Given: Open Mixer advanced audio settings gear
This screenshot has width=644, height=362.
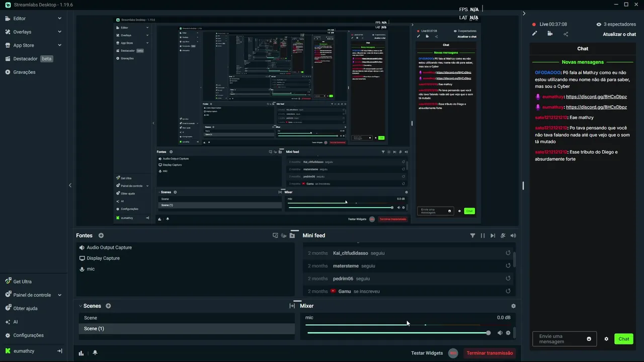Looking at the screenshot, I should tap(513, 306).
